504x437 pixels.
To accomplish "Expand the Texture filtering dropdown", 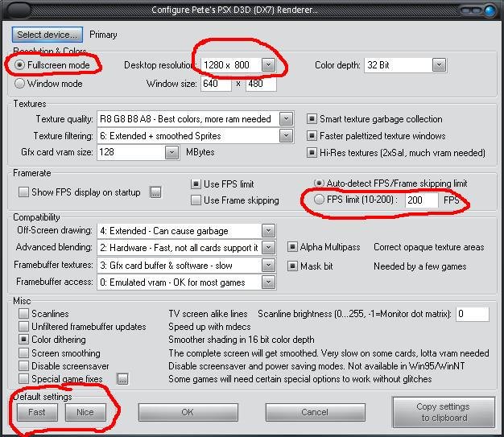I will 286,136.
